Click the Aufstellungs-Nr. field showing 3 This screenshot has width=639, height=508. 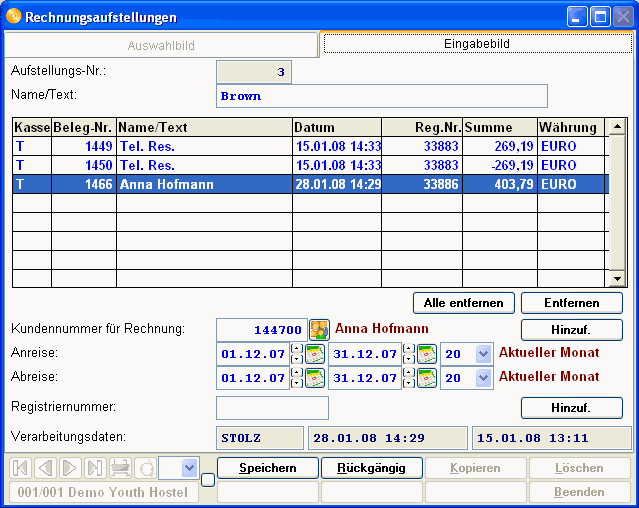point(254,72)
